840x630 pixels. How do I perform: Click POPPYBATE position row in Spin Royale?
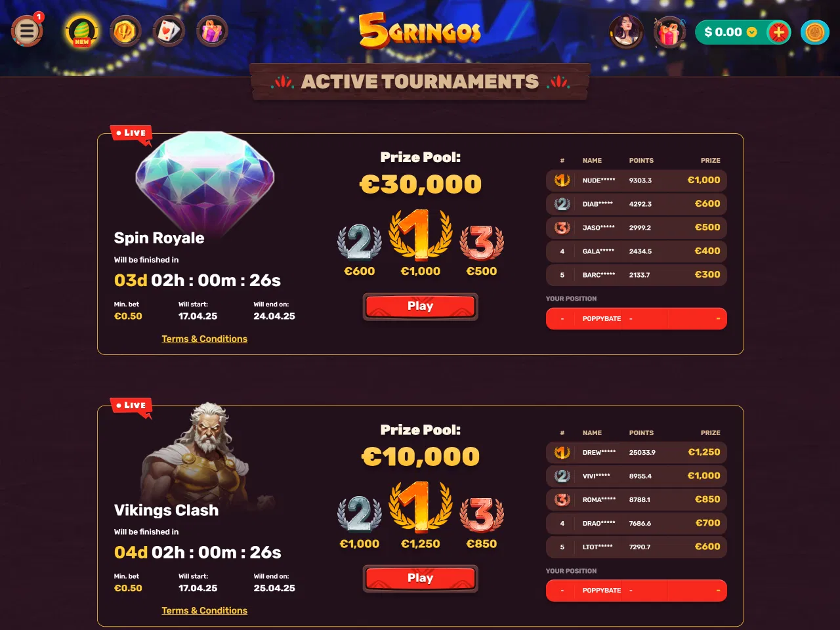coord(637,318)
